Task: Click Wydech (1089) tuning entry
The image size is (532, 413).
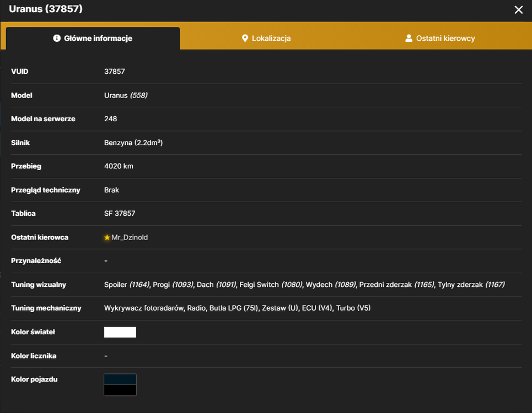Action: 331,285
